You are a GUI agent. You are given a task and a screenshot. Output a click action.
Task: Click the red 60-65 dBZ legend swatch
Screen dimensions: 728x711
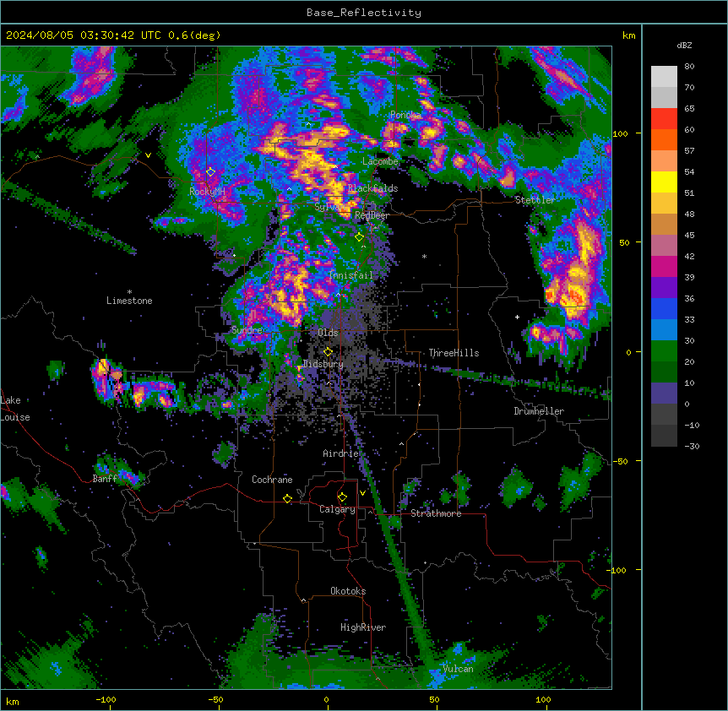click(x=664, y=118)
